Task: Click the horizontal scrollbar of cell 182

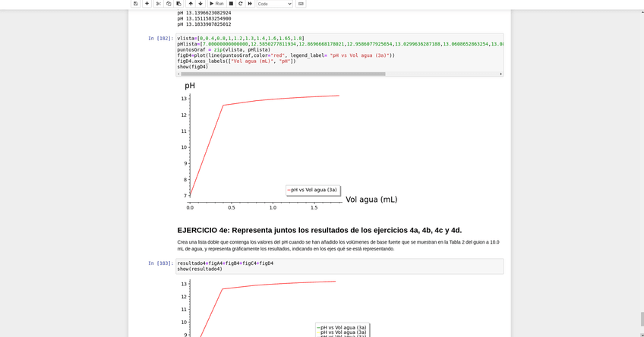Action: [x=283, y=74]
